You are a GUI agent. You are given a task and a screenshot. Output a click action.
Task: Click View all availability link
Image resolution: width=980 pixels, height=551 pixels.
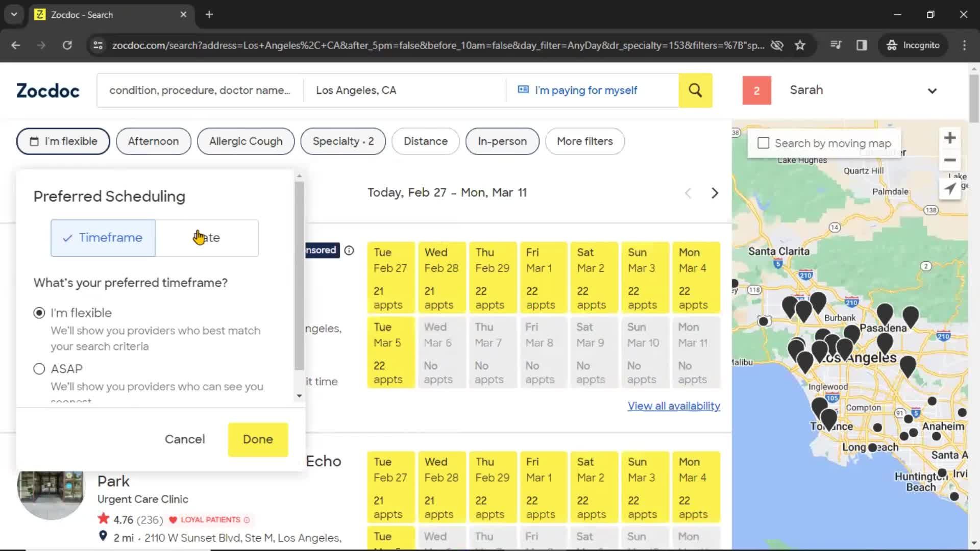point(674,406)
